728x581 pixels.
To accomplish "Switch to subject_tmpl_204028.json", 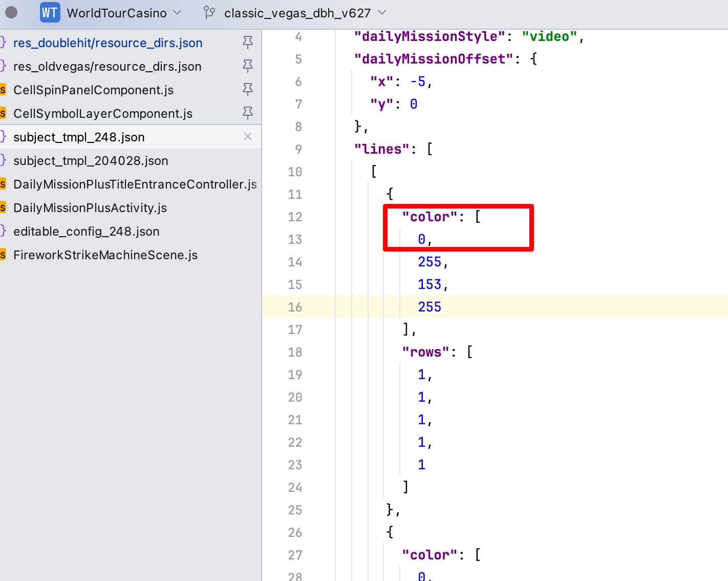I will (x=91, y=161).
